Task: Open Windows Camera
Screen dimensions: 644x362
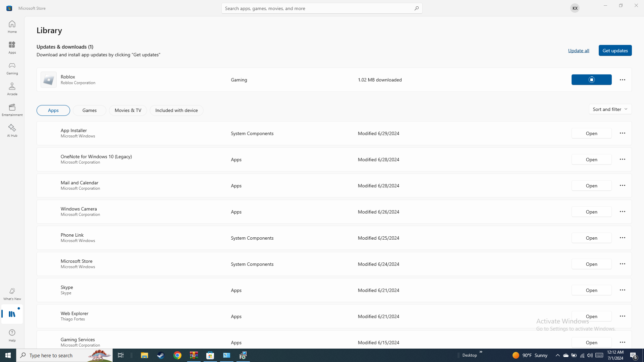Action: [x=591, y=212]
